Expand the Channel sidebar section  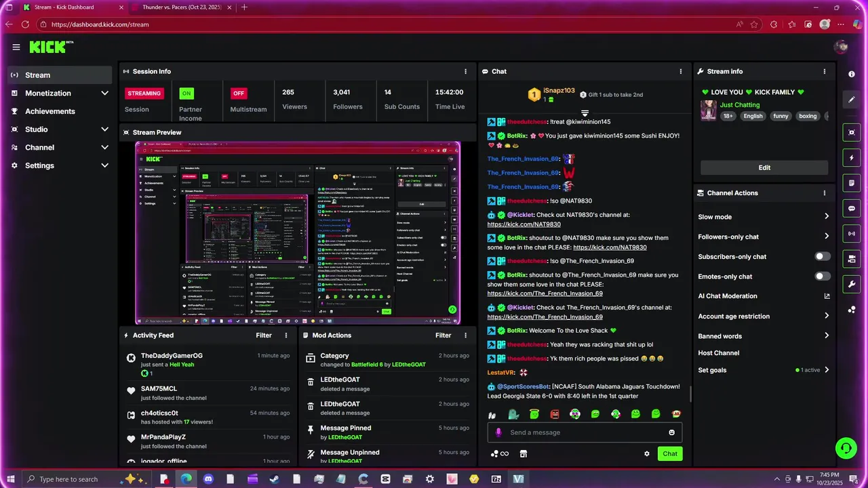tap(104, 148)
